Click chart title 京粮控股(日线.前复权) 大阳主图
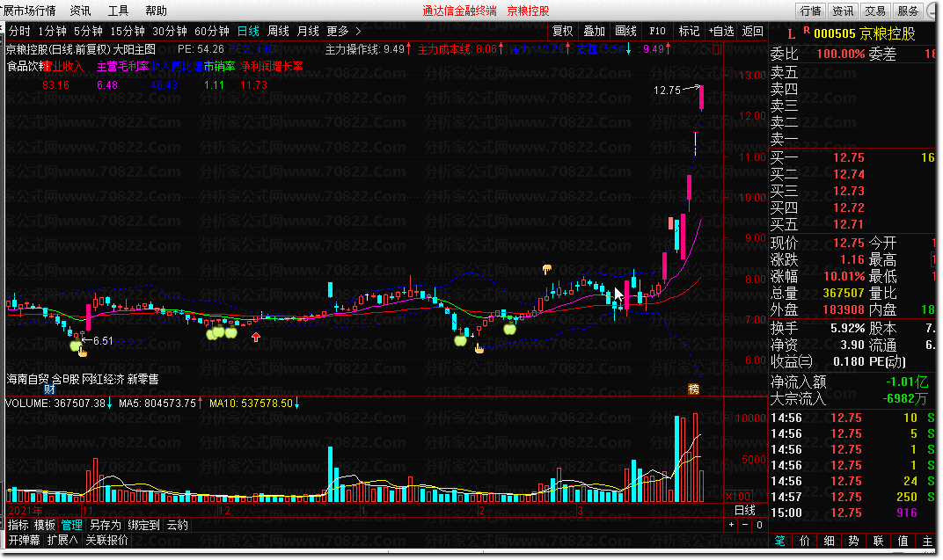The width and height of the screenshot is (943, 560). coord(81,49)
